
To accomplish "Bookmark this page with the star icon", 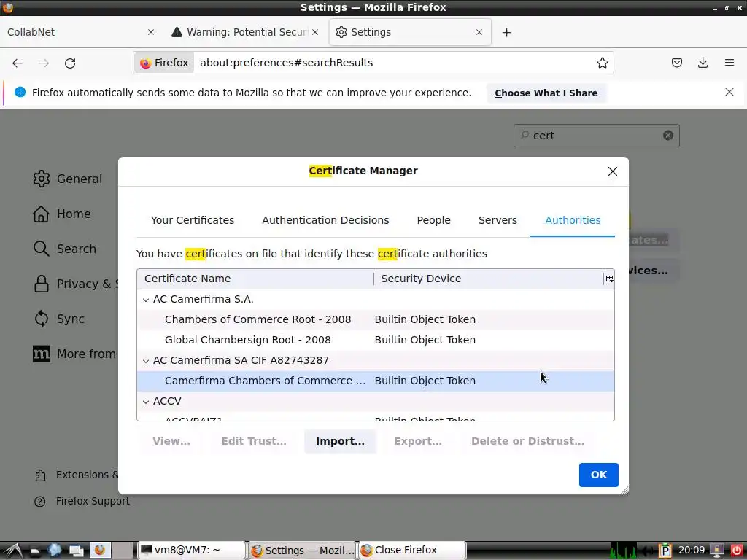I will (x=602, y=63).
